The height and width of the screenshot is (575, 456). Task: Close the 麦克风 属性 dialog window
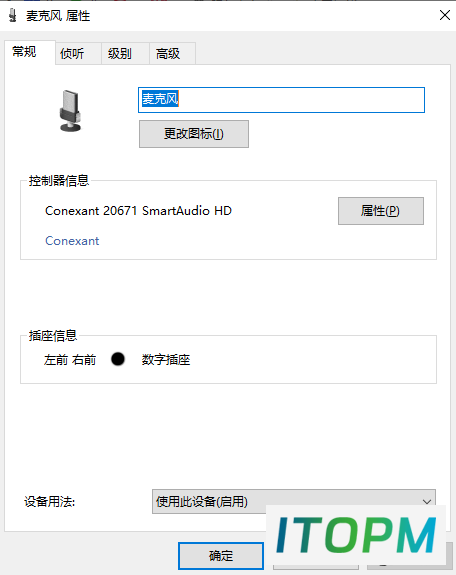point(445,15)
